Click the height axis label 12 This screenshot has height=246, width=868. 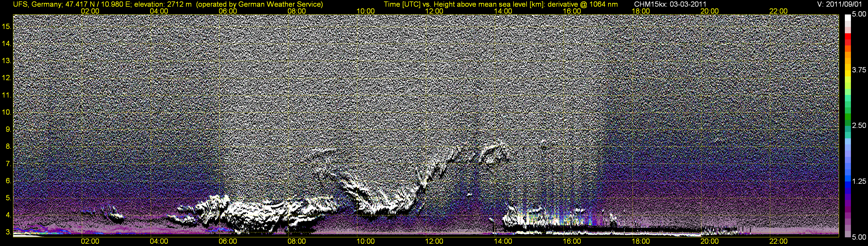[x=6, y=78]
